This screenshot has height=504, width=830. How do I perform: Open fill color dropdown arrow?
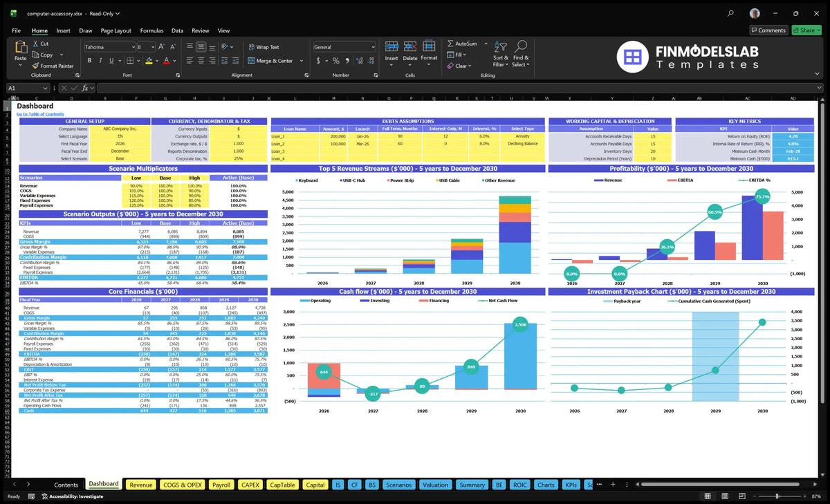pos(156,61)
